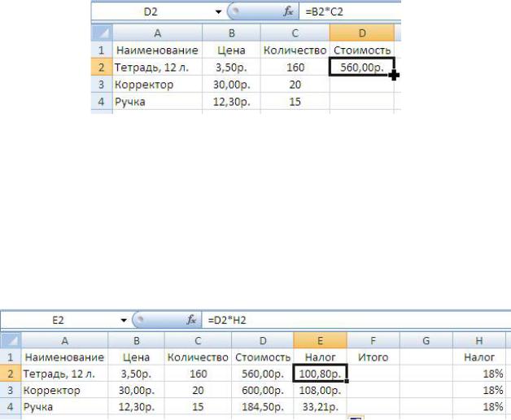Click the formula bar containing =B2*C2

pyautogui.click(x=350, y=12)
